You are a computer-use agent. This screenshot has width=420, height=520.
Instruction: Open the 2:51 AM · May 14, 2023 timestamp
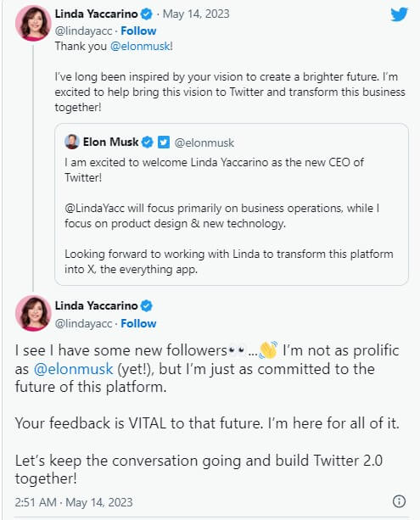coord(74,502)
